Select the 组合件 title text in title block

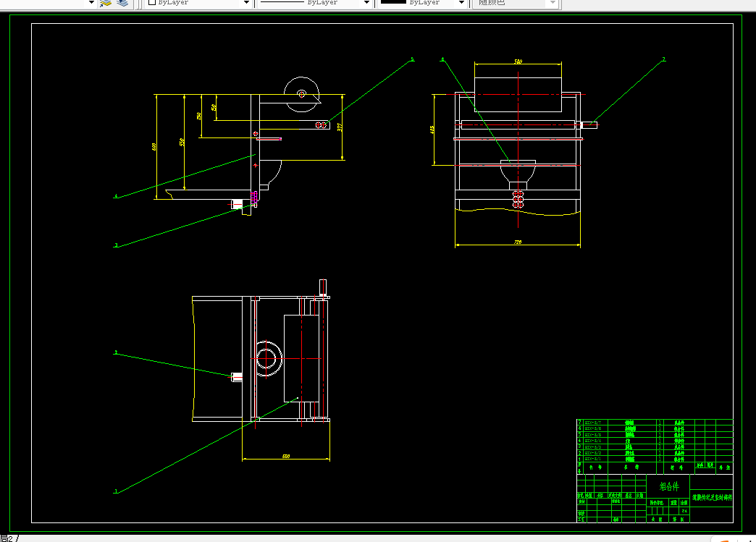[669, 486]
